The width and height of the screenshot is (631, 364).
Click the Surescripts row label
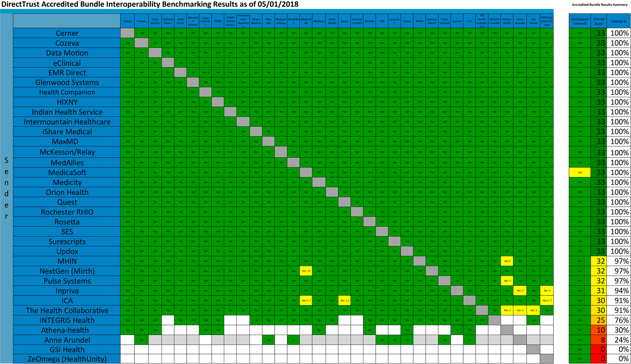pos(67,241)
